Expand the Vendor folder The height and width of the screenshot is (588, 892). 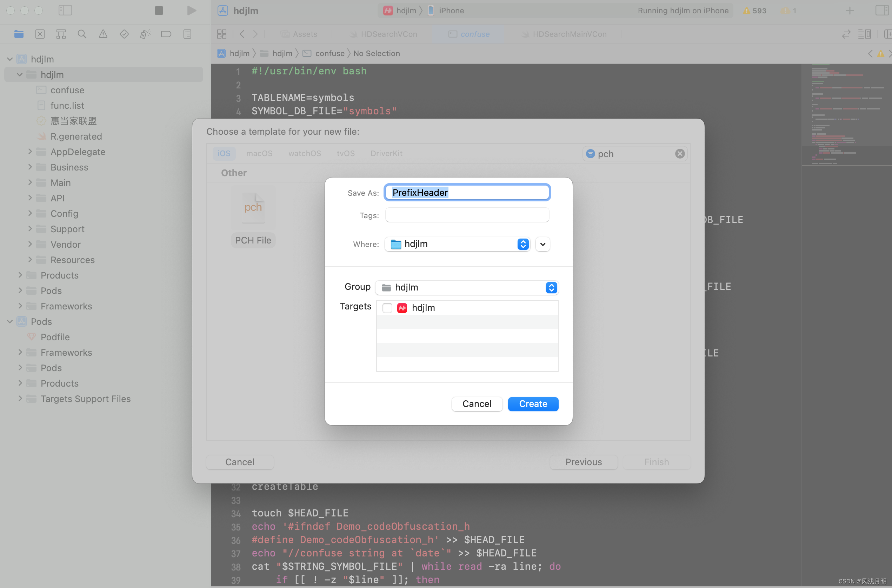pos(30,244)
